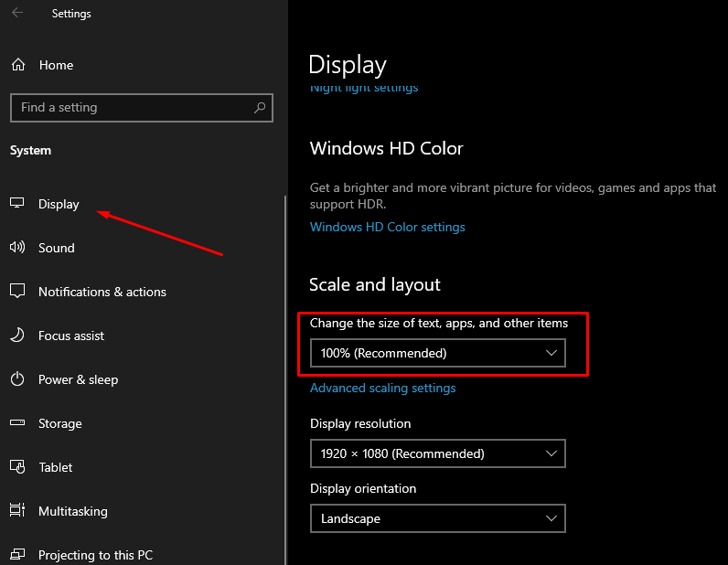Click the Power & sleep icon
This screenshot has width=728, height=565.
coord(17,378)
